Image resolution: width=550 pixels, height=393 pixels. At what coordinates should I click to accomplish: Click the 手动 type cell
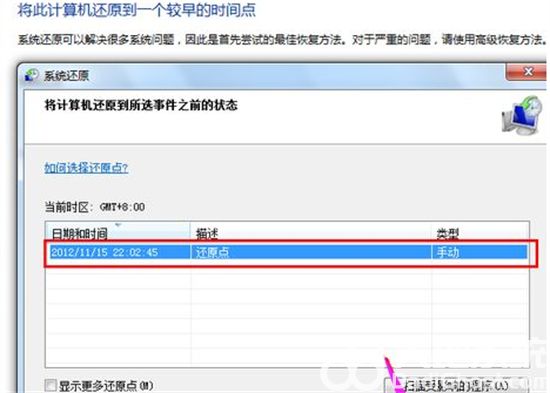pyautogui.click(x=448, y=252)
